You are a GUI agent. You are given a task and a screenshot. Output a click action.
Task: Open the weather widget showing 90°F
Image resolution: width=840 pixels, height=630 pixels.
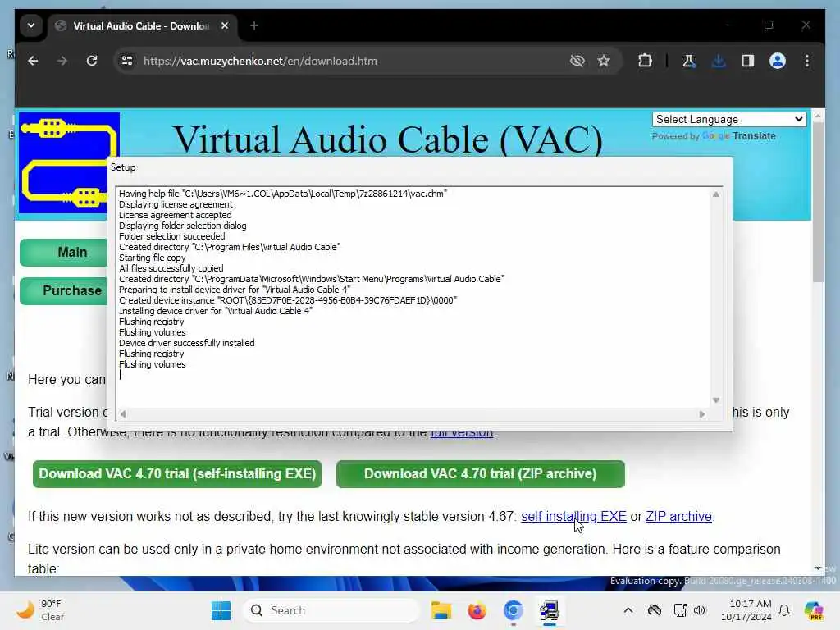point(41,610)
